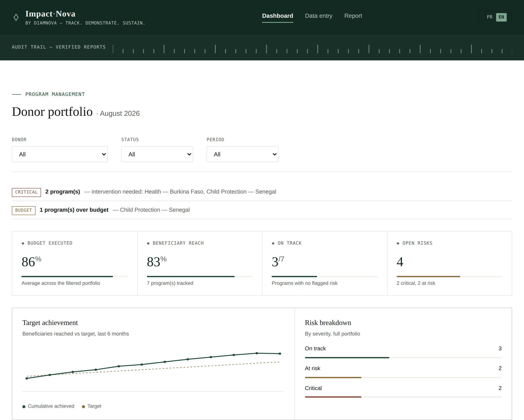This screenshot has width=524, height=420.
Task: Click the first point on achievement line
Action: point(27,378)
